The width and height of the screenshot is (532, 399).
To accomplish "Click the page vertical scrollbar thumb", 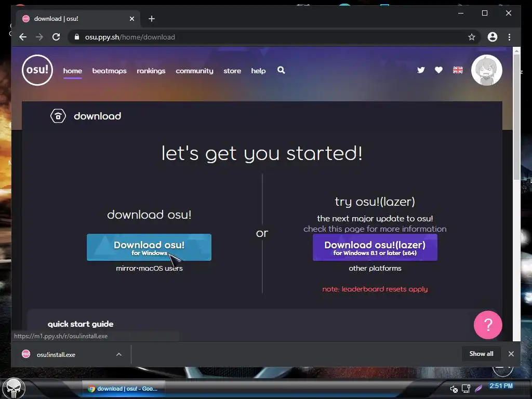I will (x=516, y=117).
